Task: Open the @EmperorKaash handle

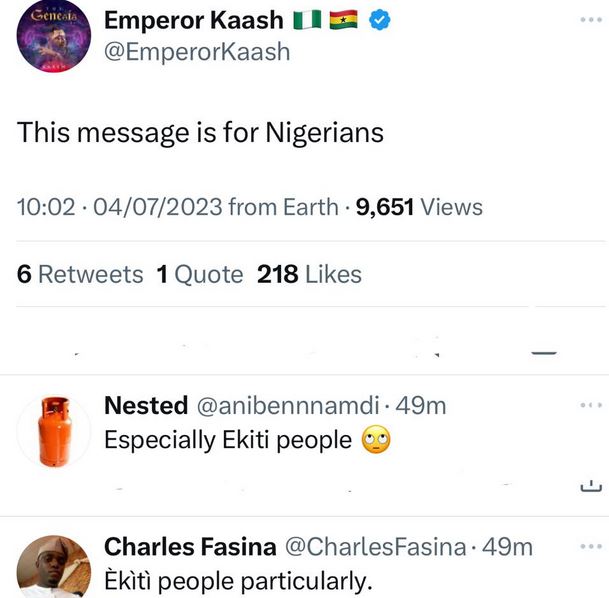Action: coord(197,51)
